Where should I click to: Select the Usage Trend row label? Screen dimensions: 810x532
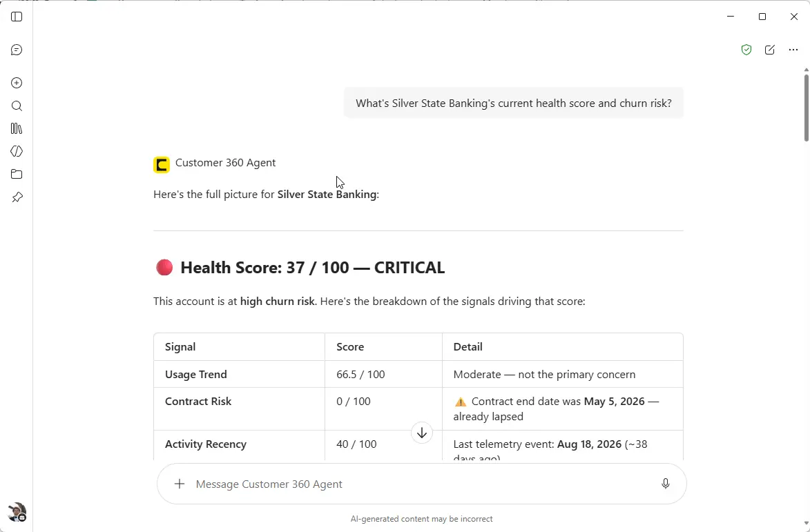click(196, 375)
